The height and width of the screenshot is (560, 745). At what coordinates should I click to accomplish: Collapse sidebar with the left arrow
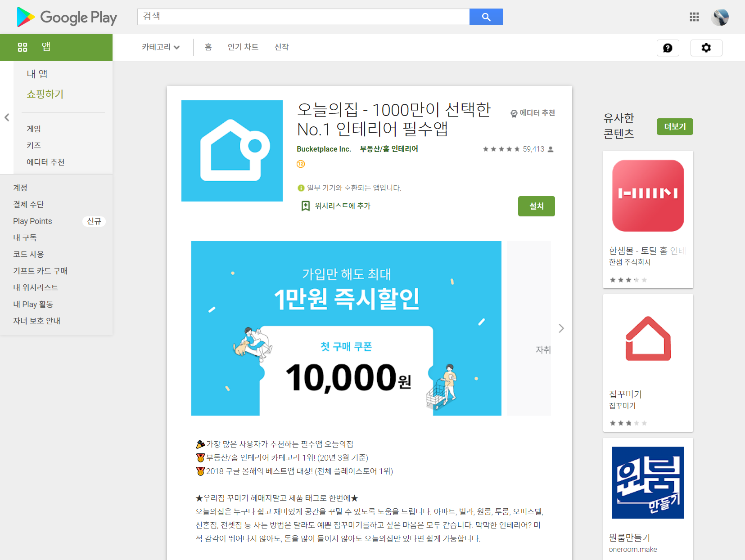coord(7,117)
